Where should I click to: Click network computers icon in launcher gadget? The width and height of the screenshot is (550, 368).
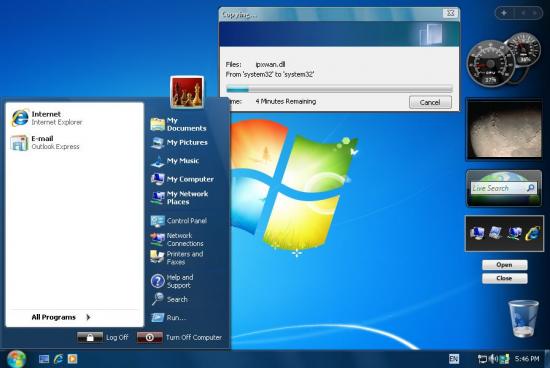point(514,233)
